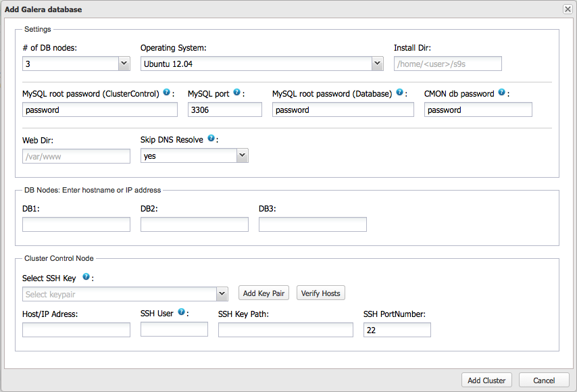The image size is (577, 392).
Task: Click the SSH User help icon
Action: (181, 312)
